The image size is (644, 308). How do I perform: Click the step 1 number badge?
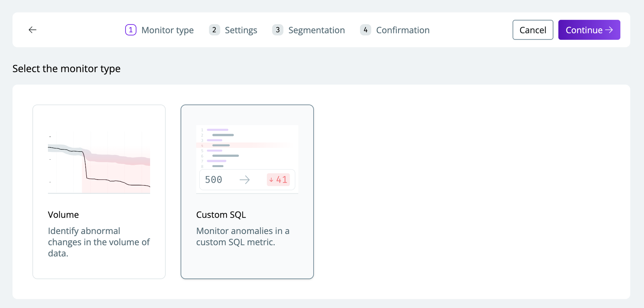pyautogui.click(x=131, y=30)
